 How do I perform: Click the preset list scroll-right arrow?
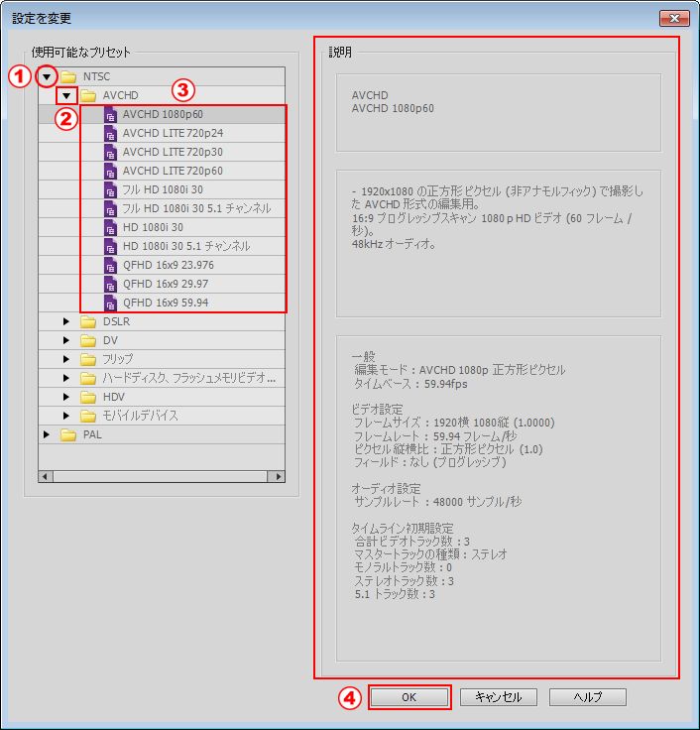[279, 476]
